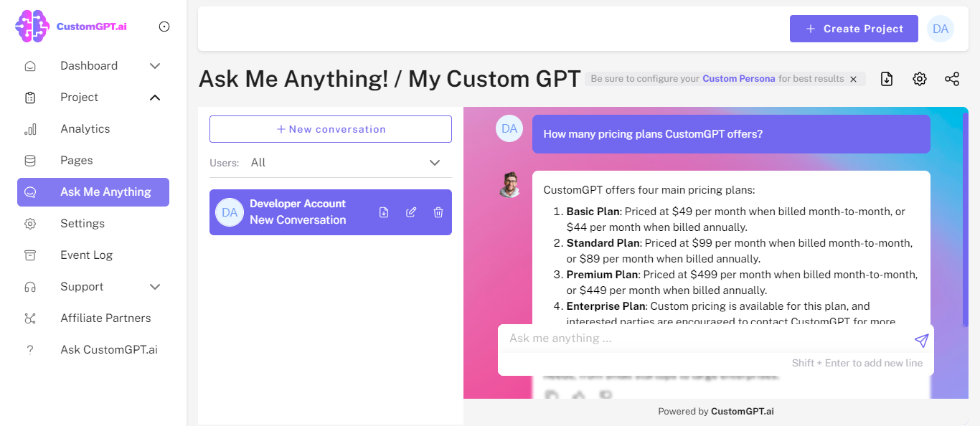
Task: Send a message via the paper plane icon
Action: click(x=922, y=341)
